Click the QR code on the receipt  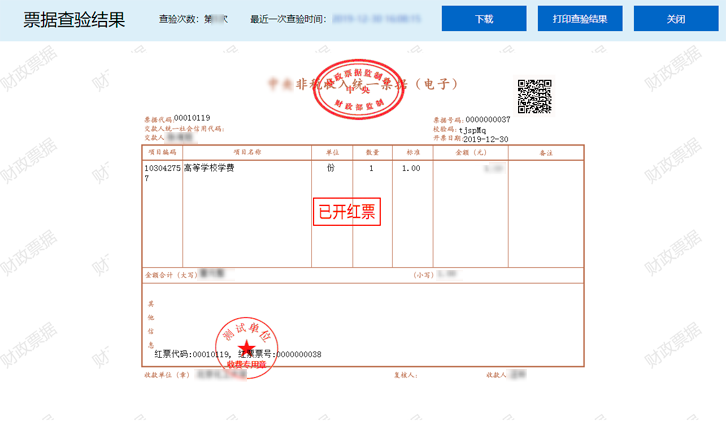[x=535, y=96]
